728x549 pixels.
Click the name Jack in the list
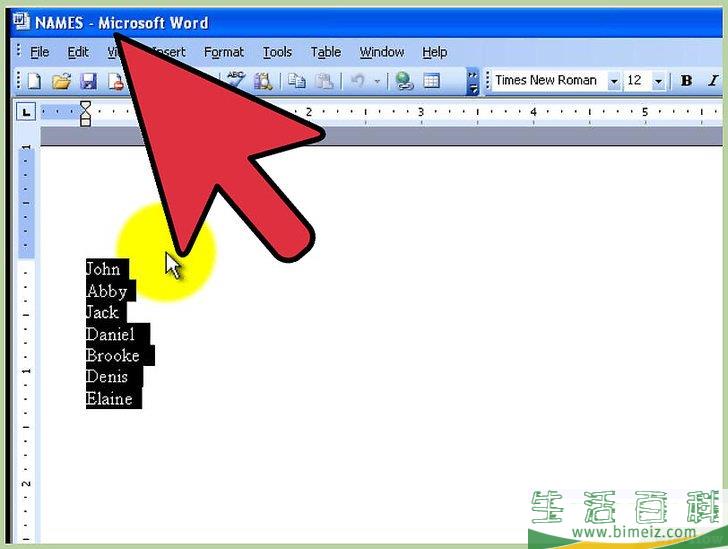point(102,312)
